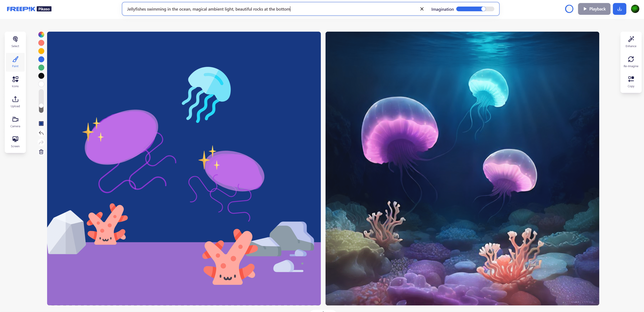Viewport: 644px width, 312px height.
Task: Clear the prompt with the X
Action: click(422, 9)
